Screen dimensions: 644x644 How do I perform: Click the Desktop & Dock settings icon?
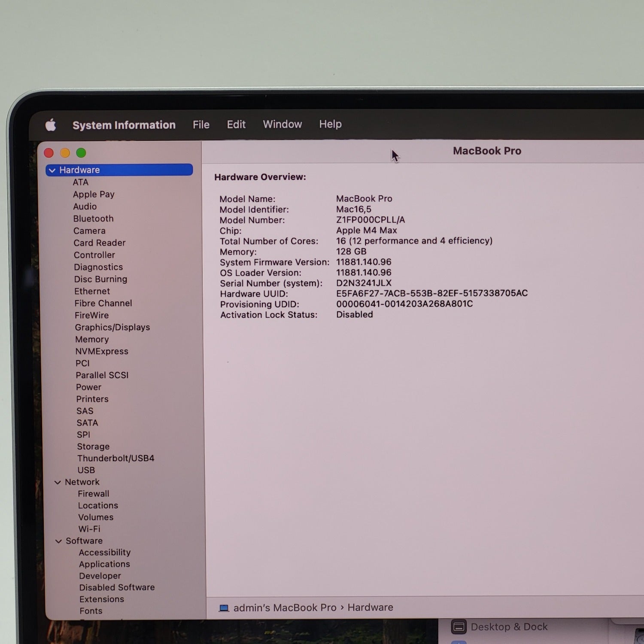tap(459, 627)
